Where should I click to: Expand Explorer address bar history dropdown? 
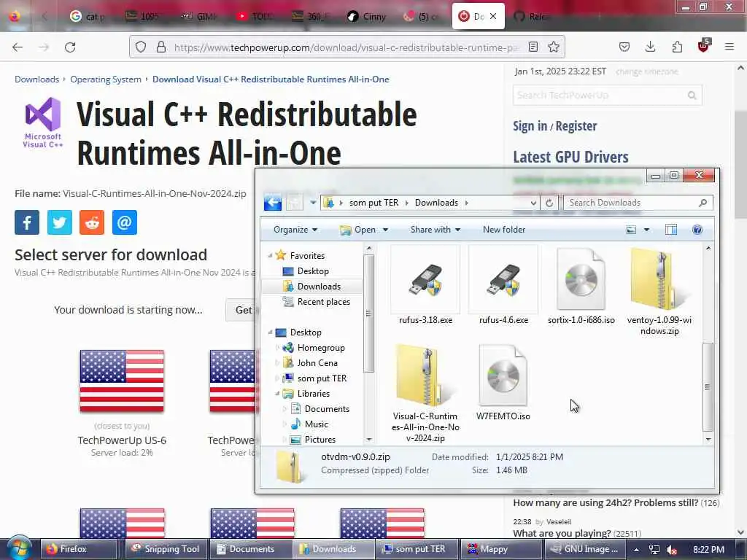533,203
